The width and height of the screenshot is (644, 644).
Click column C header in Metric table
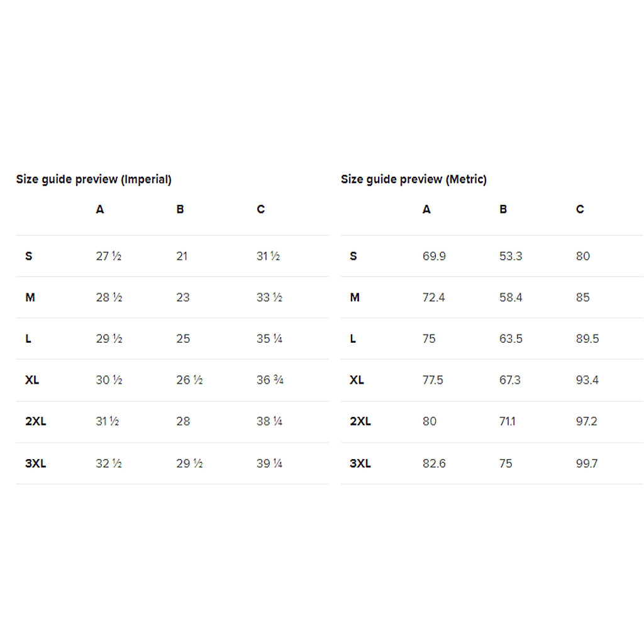coord(580,209)
